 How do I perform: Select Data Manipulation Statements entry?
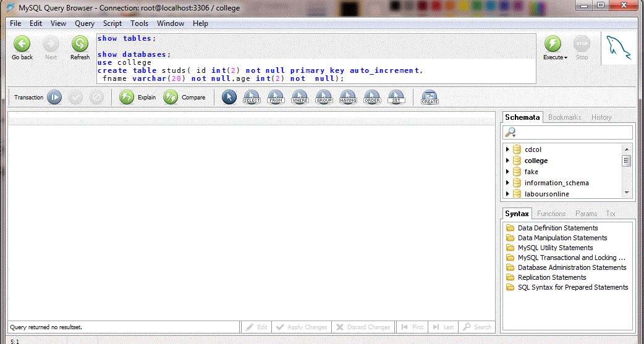point(562,238)
